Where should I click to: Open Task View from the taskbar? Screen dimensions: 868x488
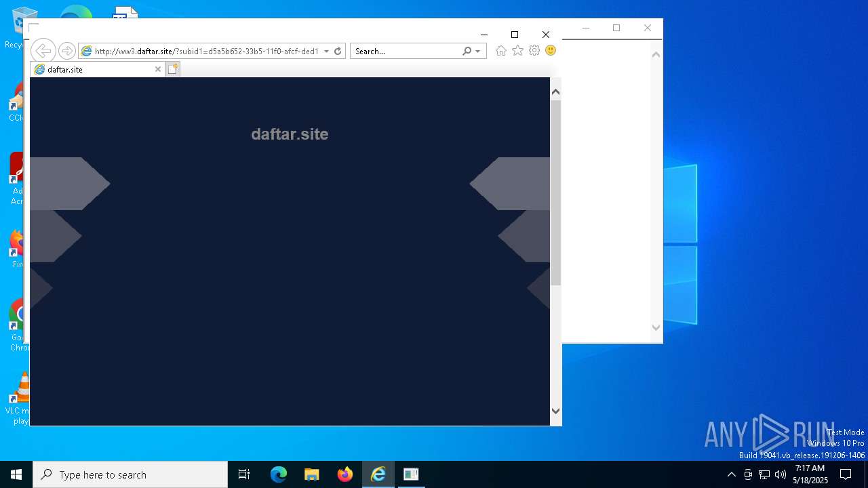(244, 474)
